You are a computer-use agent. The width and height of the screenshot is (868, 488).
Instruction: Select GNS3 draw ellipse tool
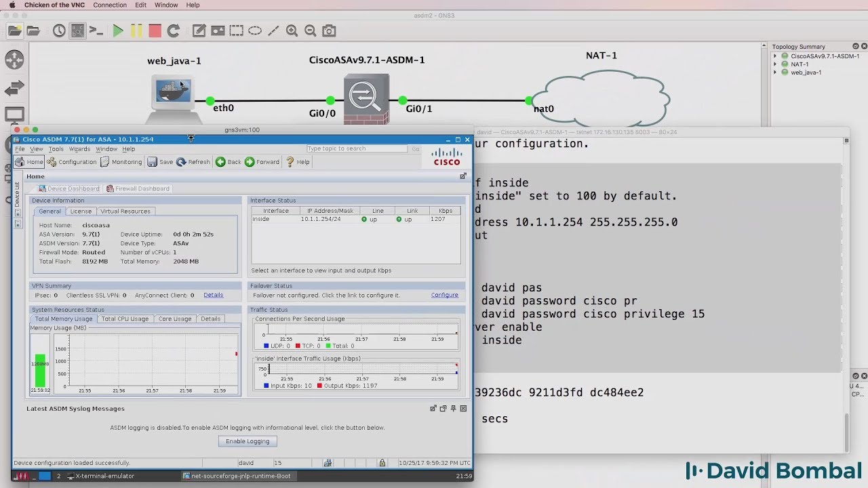(255, 30)
